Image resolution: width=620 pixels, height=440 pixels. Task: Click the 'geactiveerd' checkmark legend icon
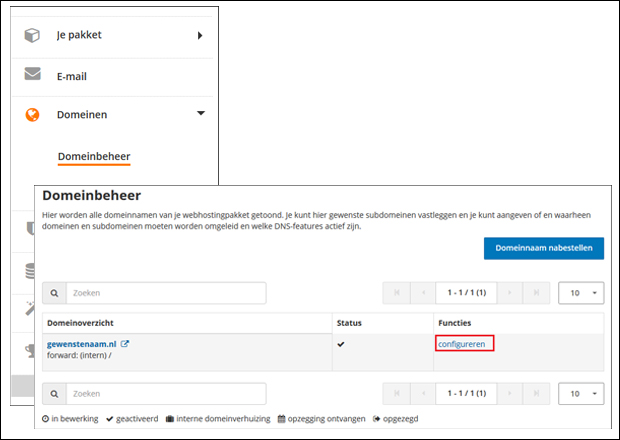110,419
